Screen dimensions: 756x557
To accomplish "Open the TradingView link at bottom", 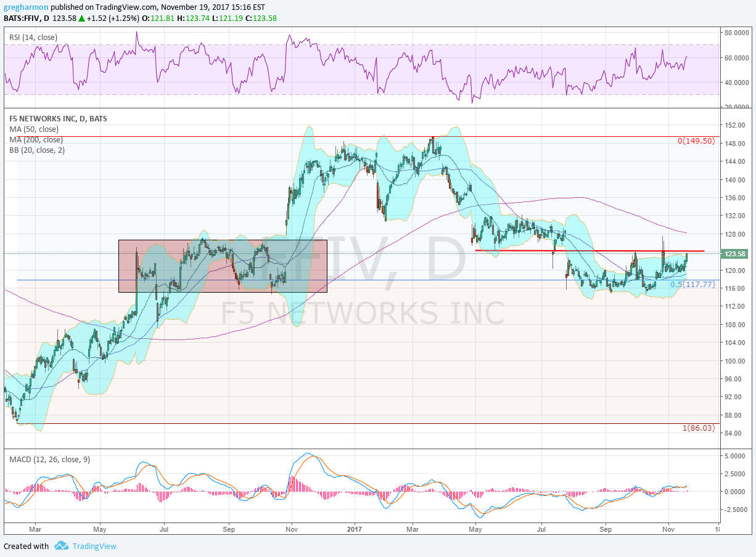I will click(93, 546).
